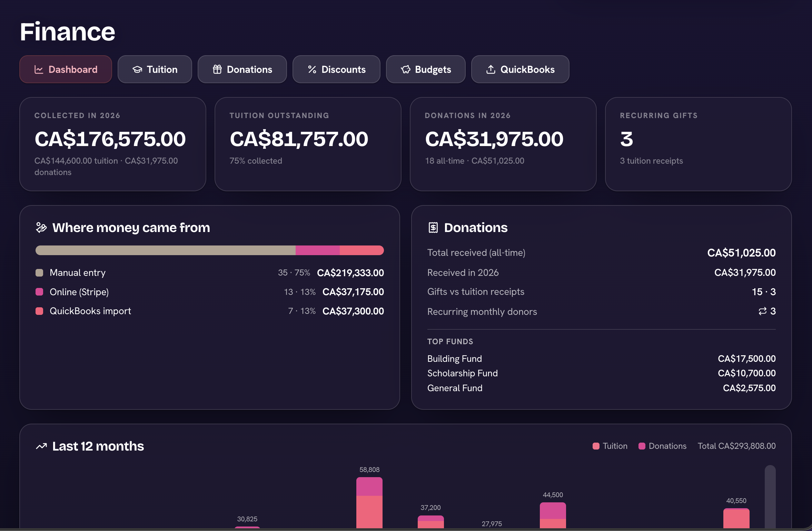
Task: Open the Dashboard tab
Action: 66,69
